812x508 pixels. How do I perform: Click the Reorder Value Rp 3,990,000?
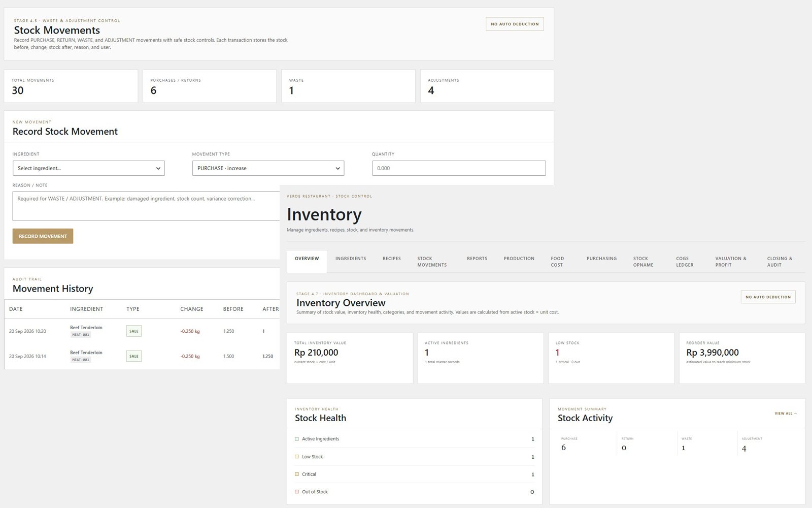(713, 353)
